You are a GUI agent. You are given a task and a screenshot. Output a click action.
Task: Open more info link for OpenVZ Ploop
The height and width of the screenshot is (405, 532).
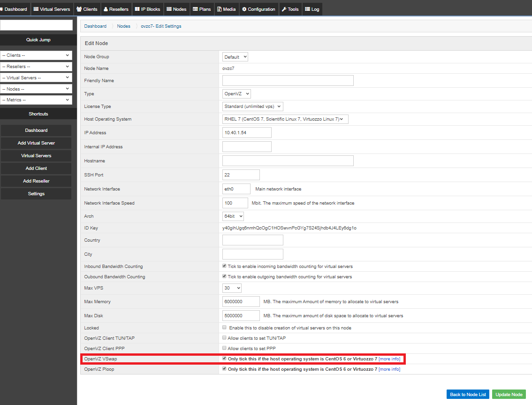[x=389, y=369]
